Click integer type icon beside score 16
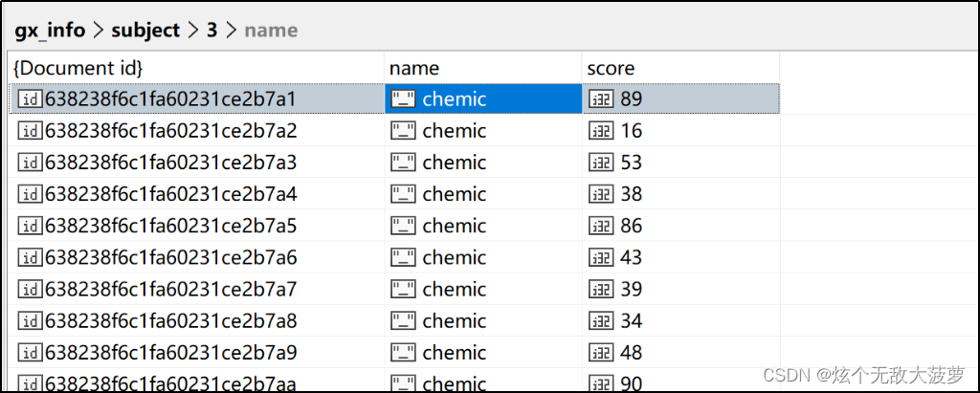Viewport: 980px width, 393px height. tap(601, 131)
